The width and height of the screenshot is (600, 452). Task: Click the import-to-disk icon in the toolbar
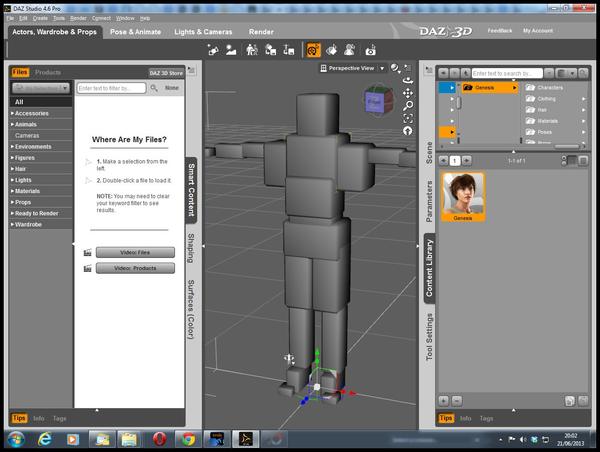(271, 50)
